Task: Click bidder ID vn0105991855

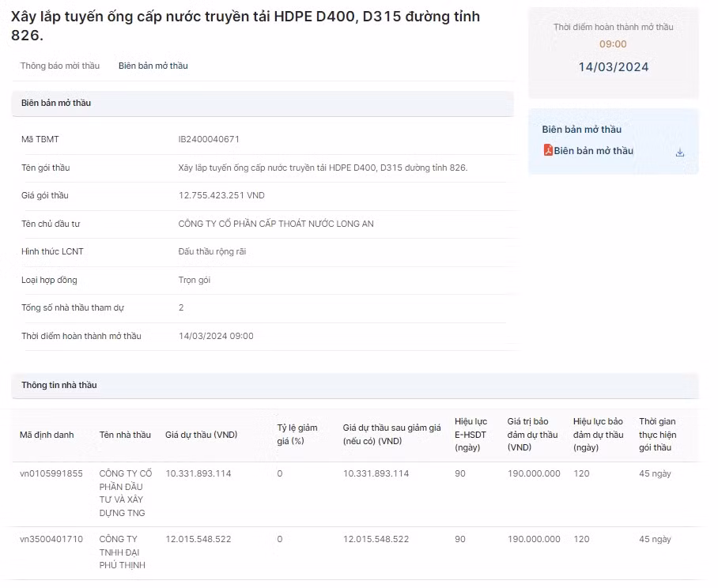Action: point(51,473)
